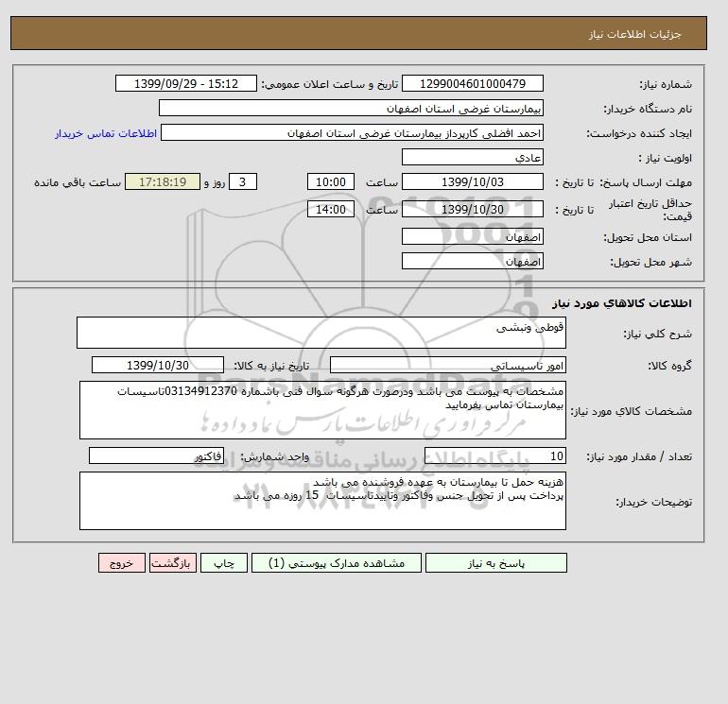Click the remaining days field showing 3
This screenshot has height=704, width=728.
point(243,182)
